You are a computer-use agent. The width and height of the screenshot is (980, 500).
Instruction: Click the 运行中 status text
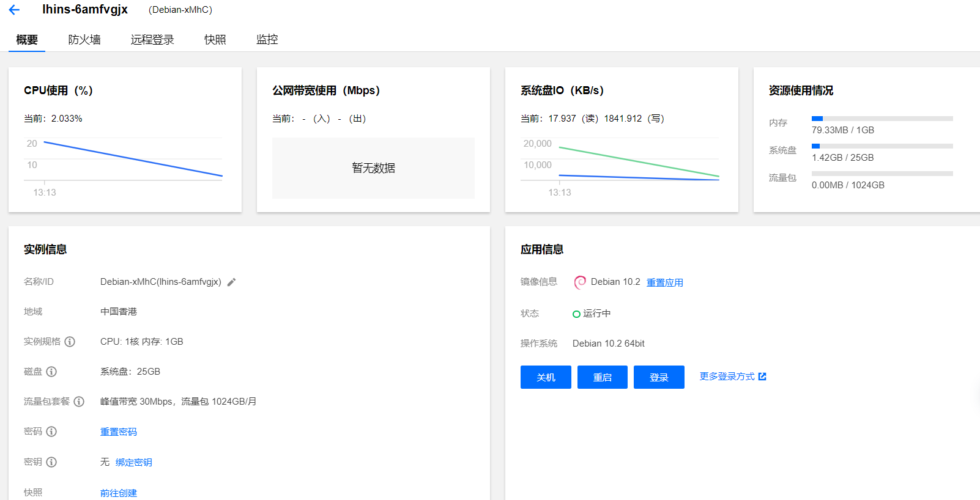coord(596,314)
